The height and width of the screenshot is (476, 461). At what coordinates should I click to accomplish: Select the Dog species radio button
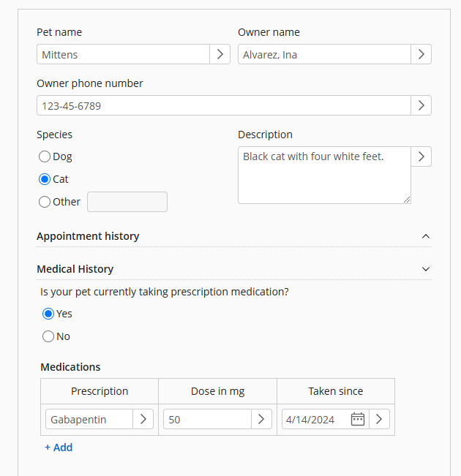pos(45,156)
